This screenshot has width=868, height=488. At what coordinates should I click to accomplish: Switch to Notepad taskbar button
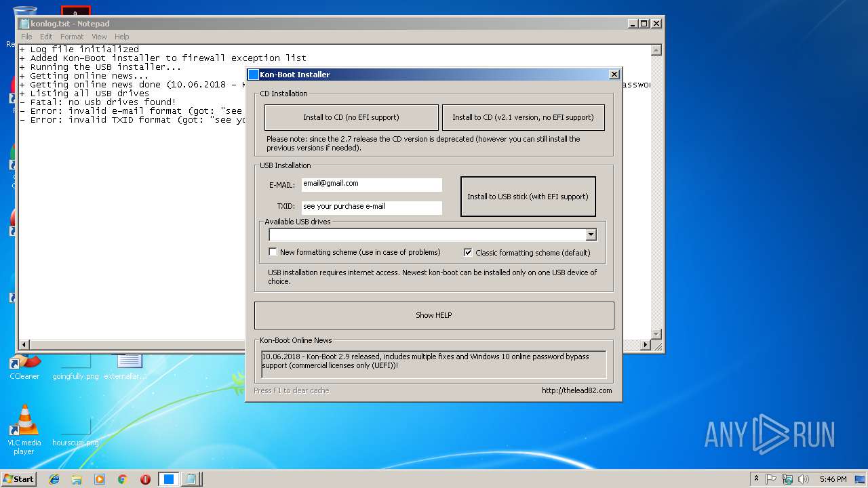coord(191,479)
